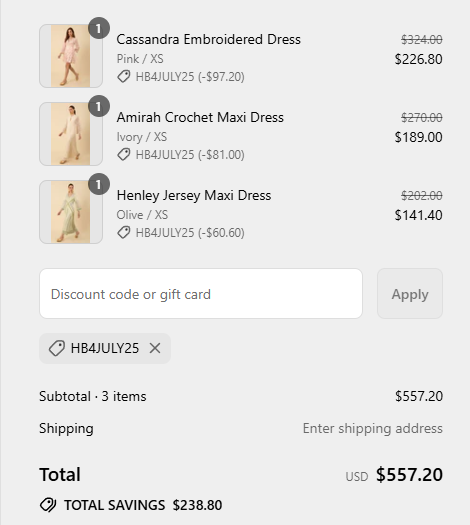Open Amirah Crochet Maxi Dress thumbnail
Screen dimensions: 470x525
coord(71,134)
